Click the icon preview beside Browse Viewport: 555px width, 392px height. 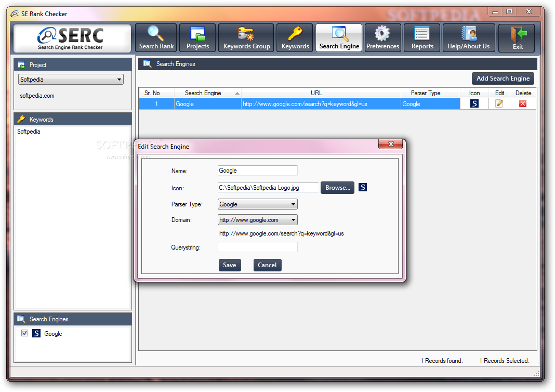coord(362,187)
